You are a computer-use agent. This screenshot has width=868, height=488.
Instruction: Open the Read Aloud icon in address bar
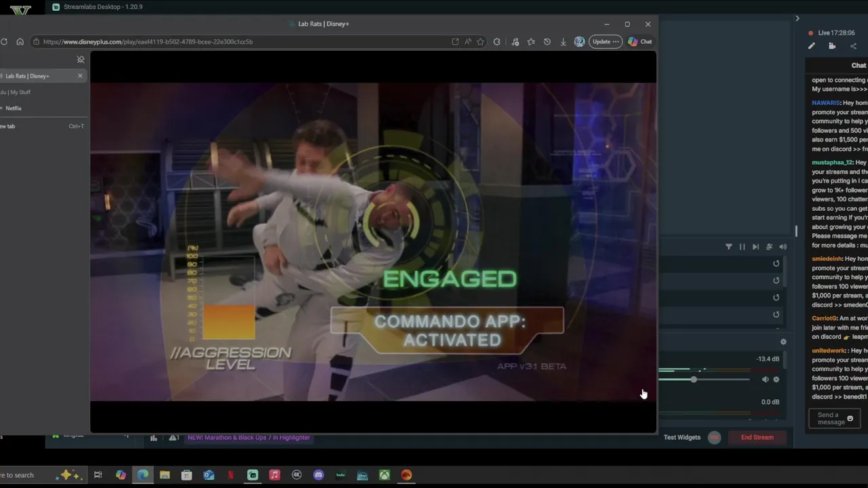click(x=468, y=41)
